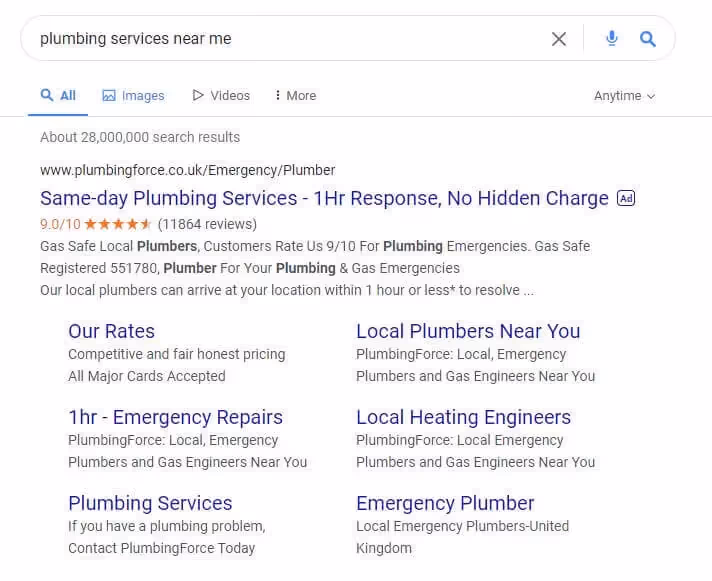Click the line starting Registered 551780

pos(250,268)
